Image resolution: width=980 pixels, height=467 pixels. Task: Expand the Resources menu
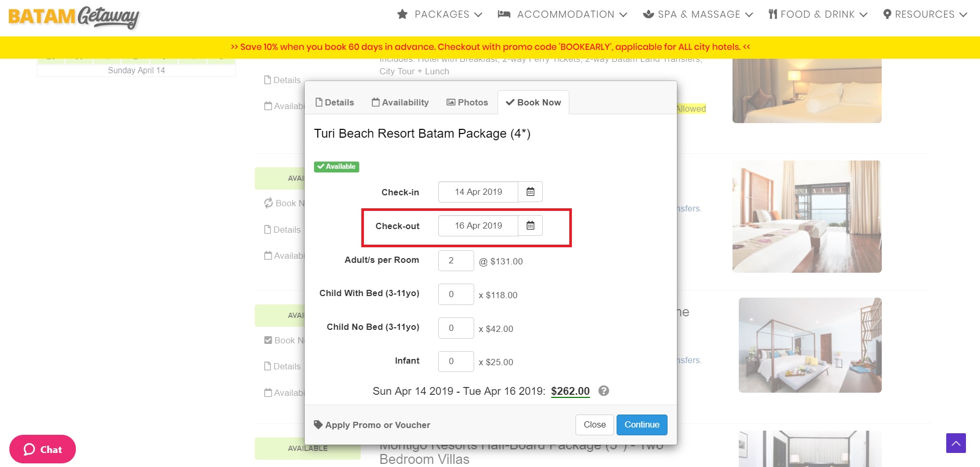point(925,15)
